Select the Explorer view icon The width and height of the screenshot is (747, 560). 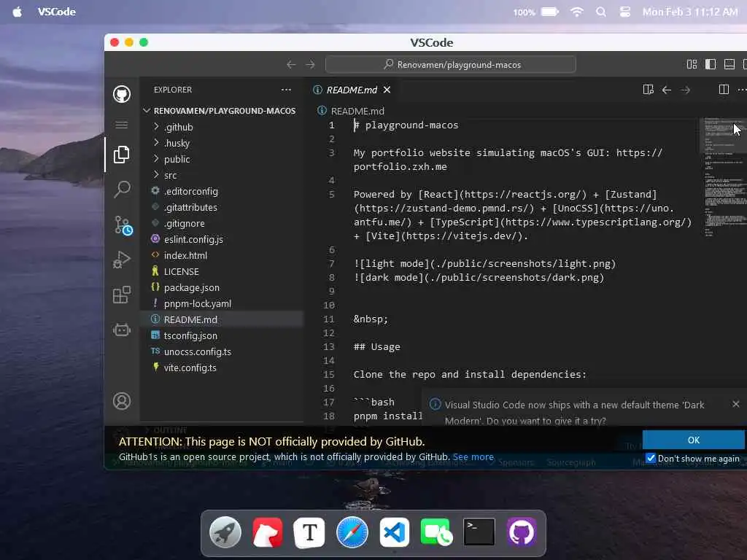[x=122, y=155]
